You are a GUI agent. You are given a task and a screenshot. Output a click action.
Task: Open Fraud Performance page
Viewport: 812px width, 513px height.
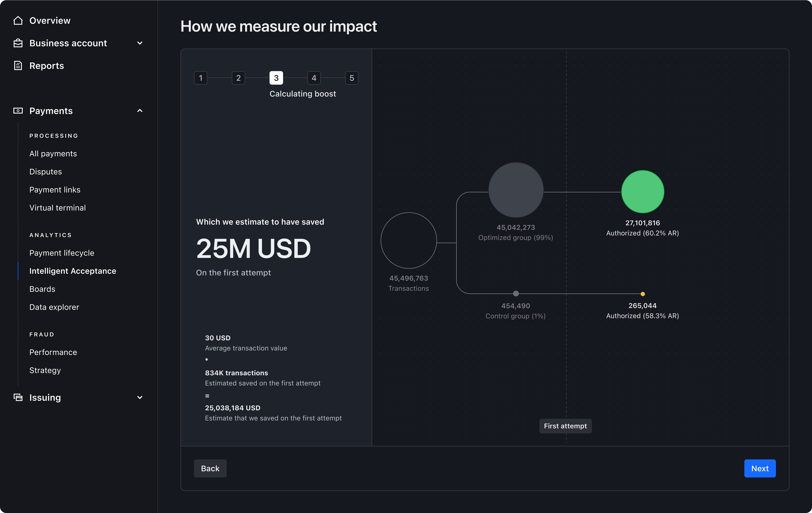pos(53,352)
